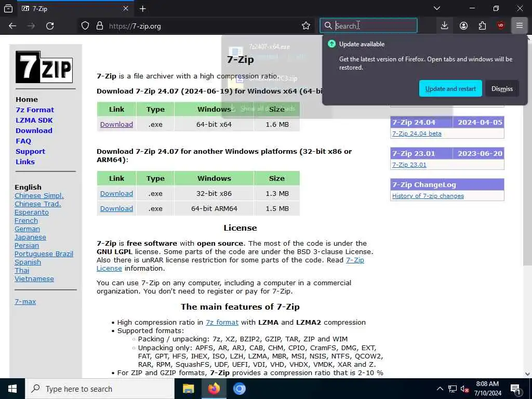The width and height of the screenshot is (532, 399).
Task: Open the blue circle app in taskbar
Action: pyautogui.click(x=239, y=389)
